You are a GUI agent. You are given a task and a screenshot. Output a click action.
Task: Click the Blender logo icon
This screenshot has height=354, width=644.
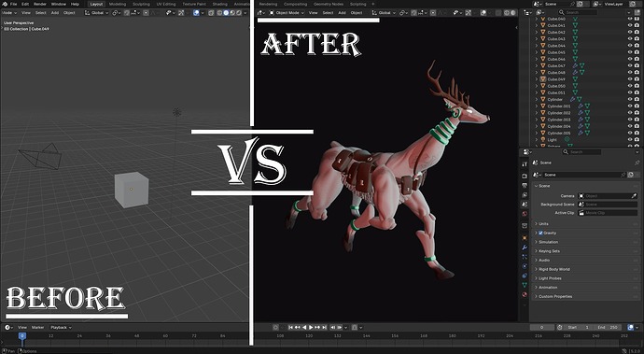pos(5,4)
